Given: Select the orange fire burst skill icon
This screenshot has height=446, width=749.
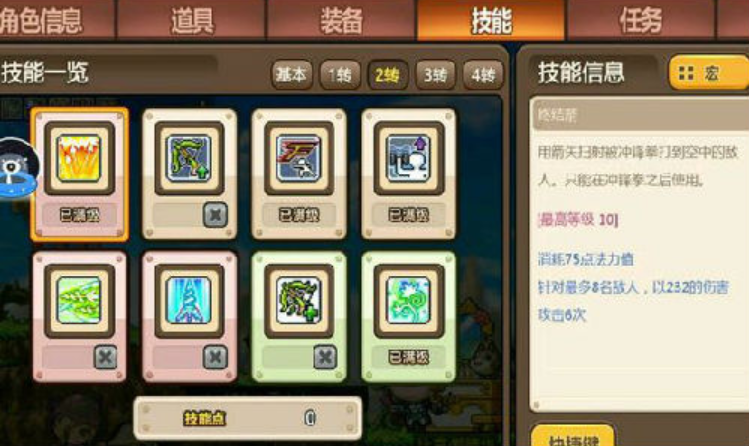Looking at the screenshot, I should [x=79, y=158].
